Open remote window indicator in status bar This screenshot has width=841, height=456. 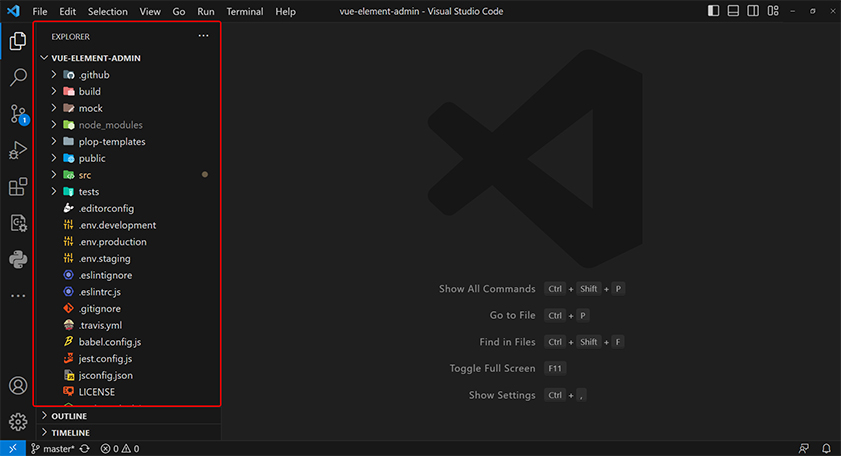(12, 448)
